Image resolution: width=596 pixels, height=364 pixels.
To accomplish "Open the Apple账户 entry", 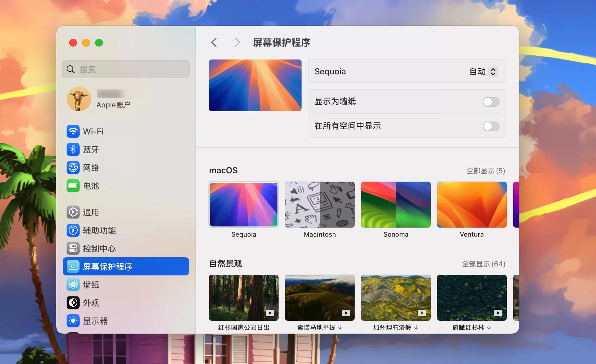I will [126, 99].
